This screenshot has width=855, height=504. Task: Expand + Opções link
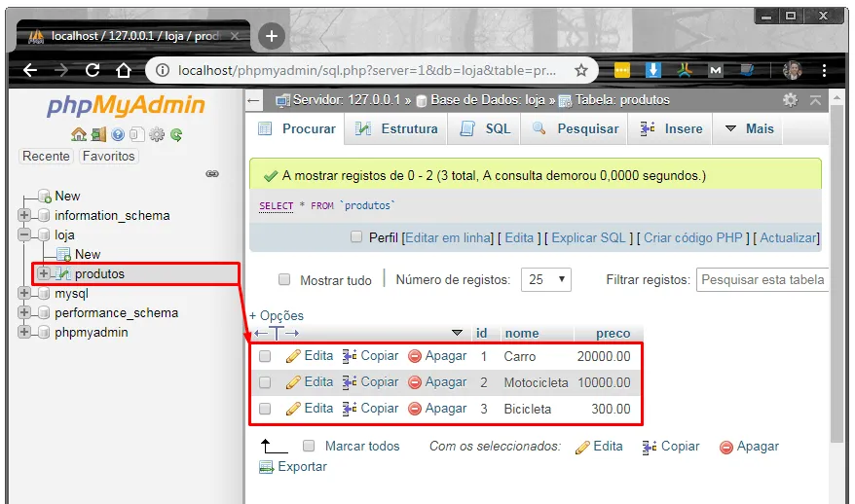click(277, 315)
